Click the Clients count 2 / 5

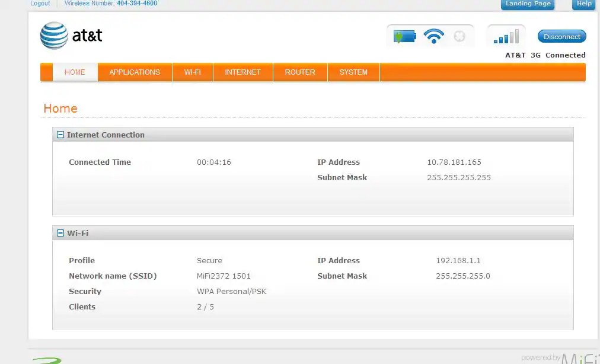(206, 307)
